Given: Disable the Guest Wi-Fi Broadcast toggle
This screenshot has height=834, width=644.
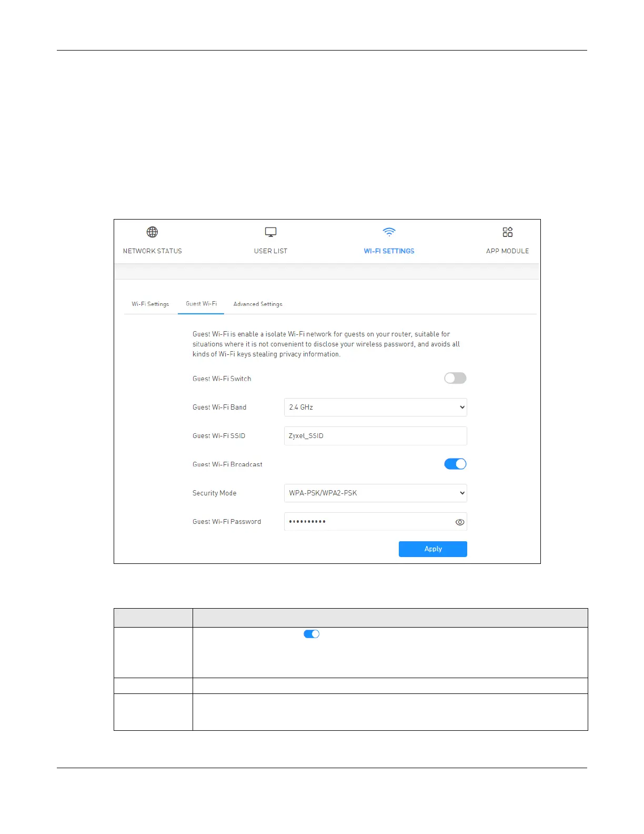Looking at the screenshot, I should click(x=455, y=464).
